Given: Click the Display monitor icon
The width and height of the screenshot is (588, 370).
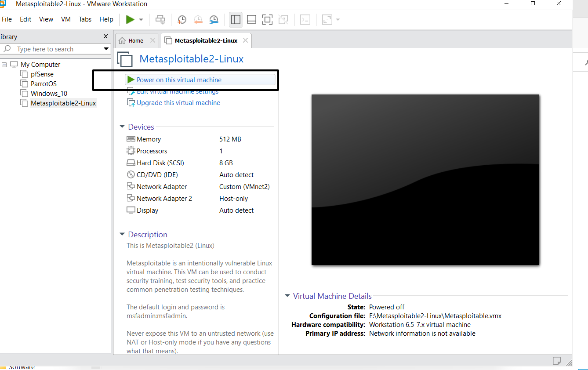Looking at the screenshot, I should click(x=131, y=210).
